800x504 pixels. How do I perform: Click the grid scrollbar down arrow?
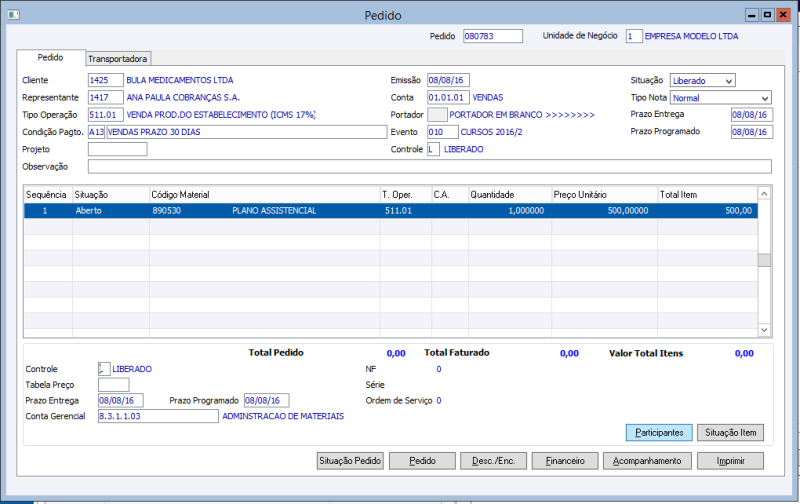[764, 330]
